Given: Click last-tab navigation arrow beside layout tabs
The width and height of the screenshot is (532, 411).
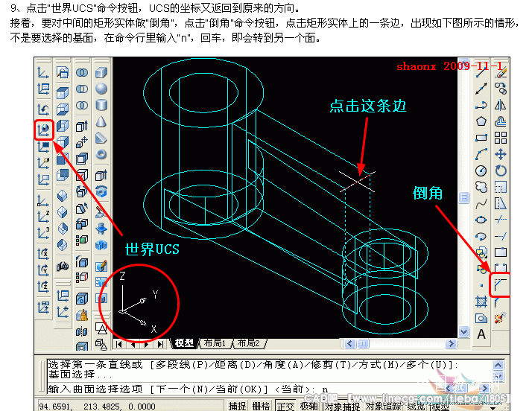Looking at the screenshot, I should click(160, 344).
